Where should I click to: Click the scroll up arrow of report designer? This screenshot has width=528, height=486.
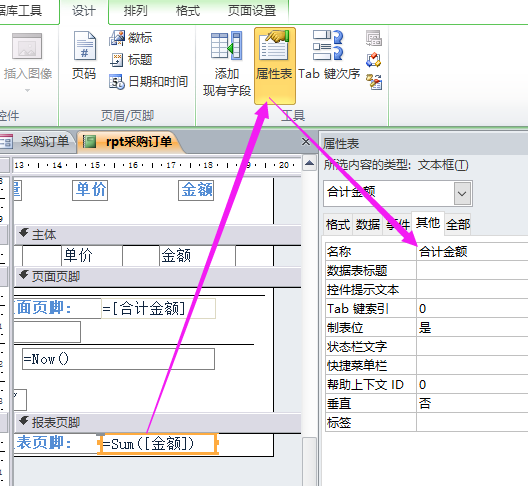click(x=309, y=164)
